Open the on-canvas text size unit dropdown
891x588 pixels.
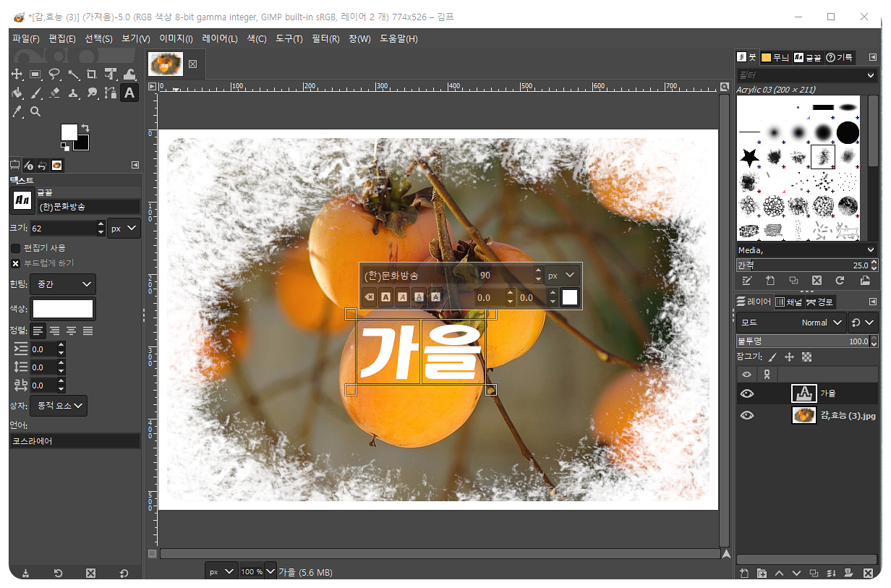coord(562,276)
